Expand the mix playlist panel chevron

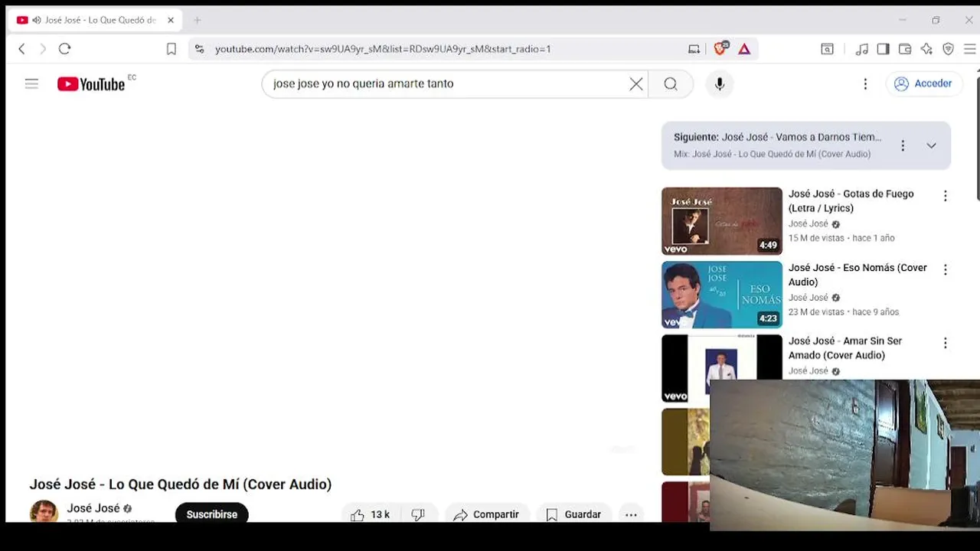click(931, 145)
